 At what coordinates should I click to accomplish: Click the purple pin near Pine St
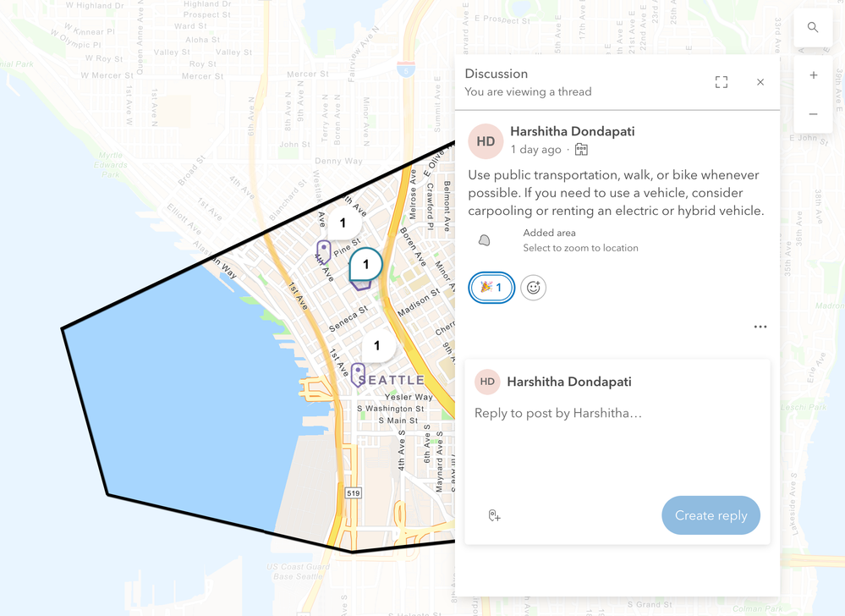[323, 251]
